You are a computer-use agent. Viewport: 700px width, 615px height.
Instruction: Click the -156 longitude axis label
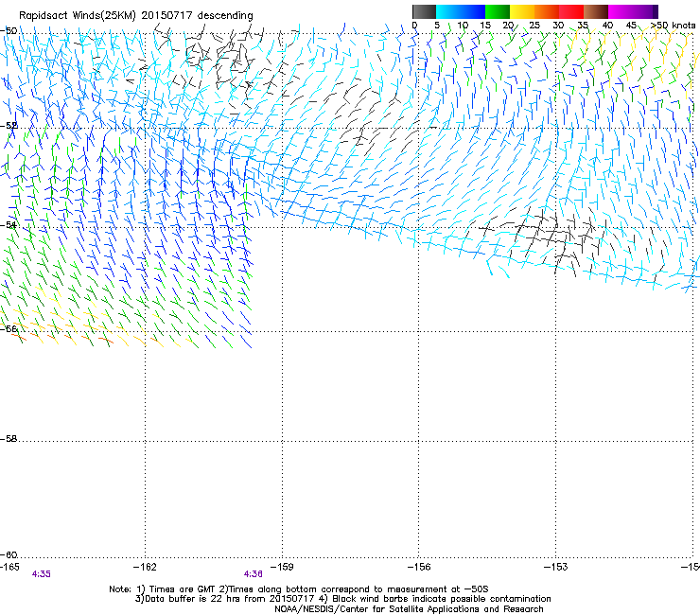419,567
